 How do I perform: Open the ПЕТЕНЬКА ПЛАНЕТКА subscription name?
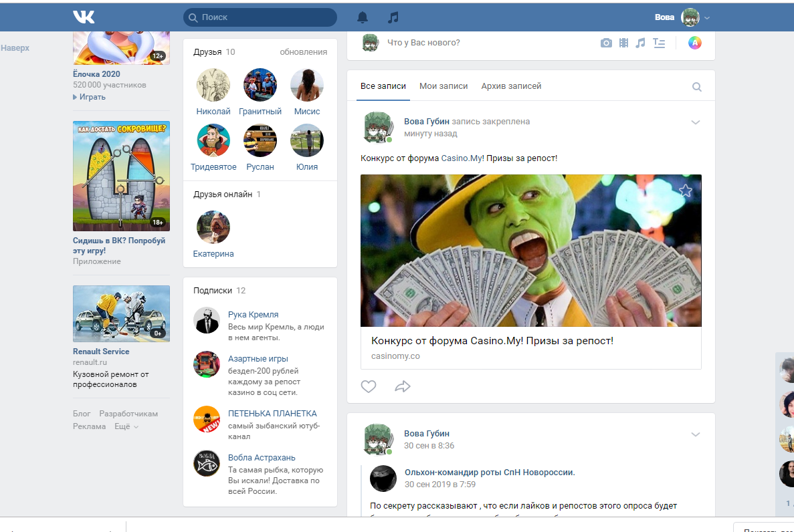pyautogui.click(x=272, y=414)
